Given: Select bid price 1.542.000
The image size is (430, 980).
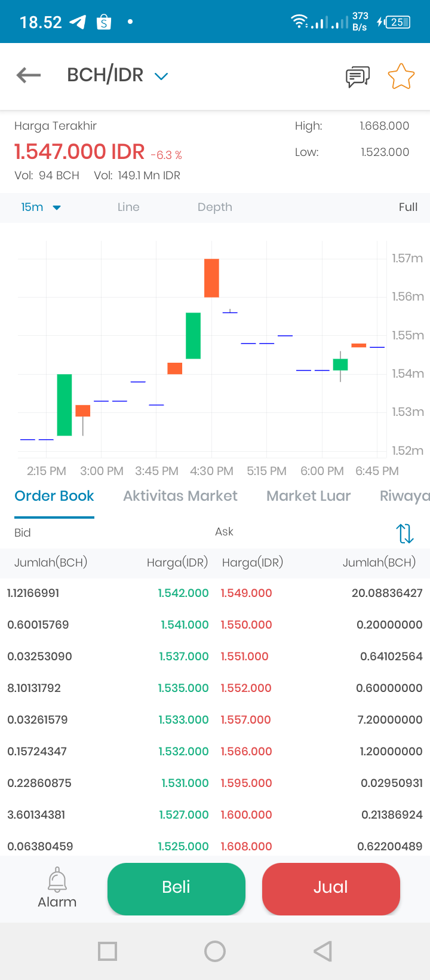Looking at the screenshot, I should [183, 593].
